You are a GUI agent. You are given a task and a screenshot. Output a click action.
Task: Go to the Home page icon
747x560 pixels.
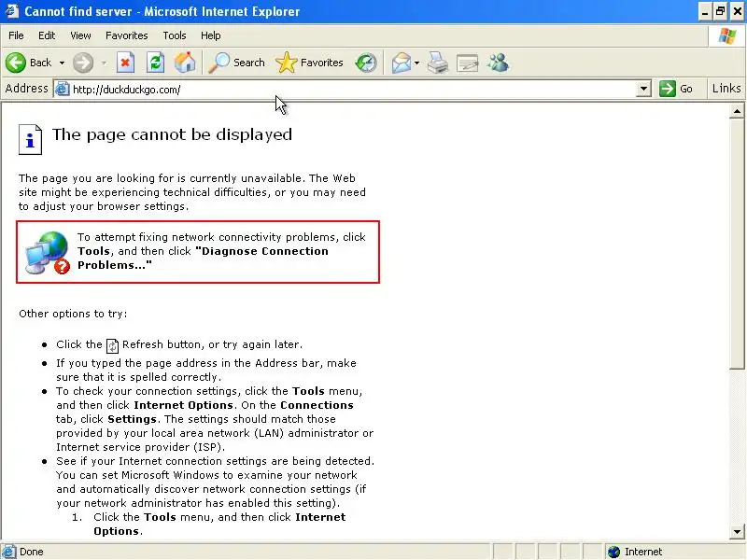[185, 63]
